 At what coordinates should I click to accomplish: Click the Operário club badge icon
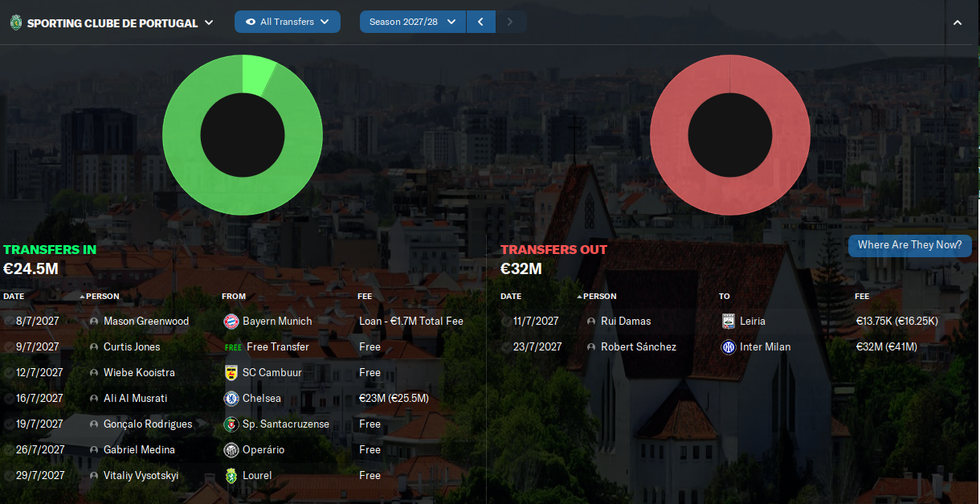(x=231, y=450)
